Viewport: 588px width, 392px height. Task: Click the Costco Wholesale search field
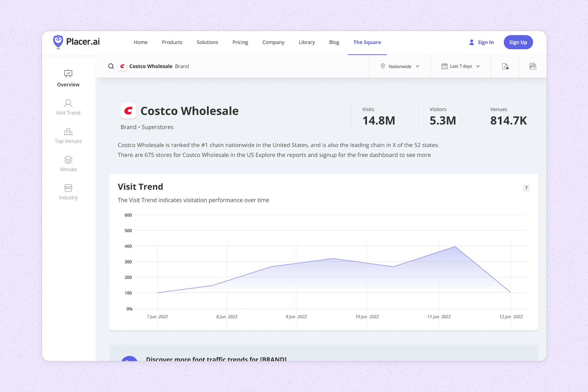(233, 66)
